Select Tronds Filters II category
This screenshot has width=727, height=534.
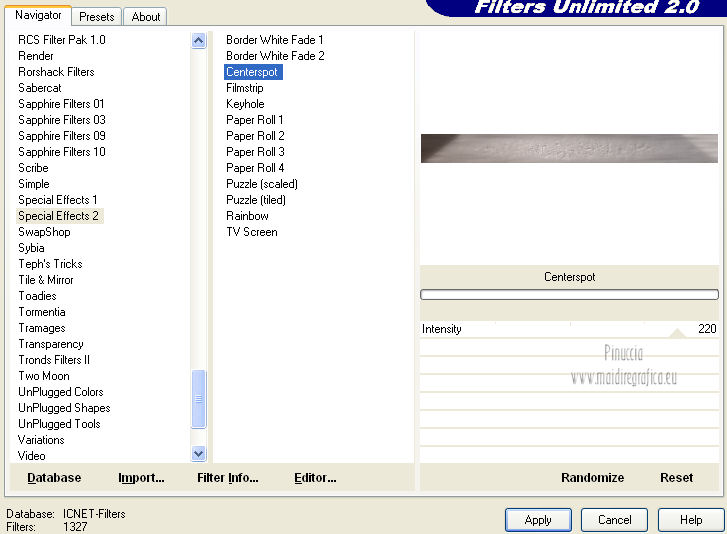[x=54, y=360]
